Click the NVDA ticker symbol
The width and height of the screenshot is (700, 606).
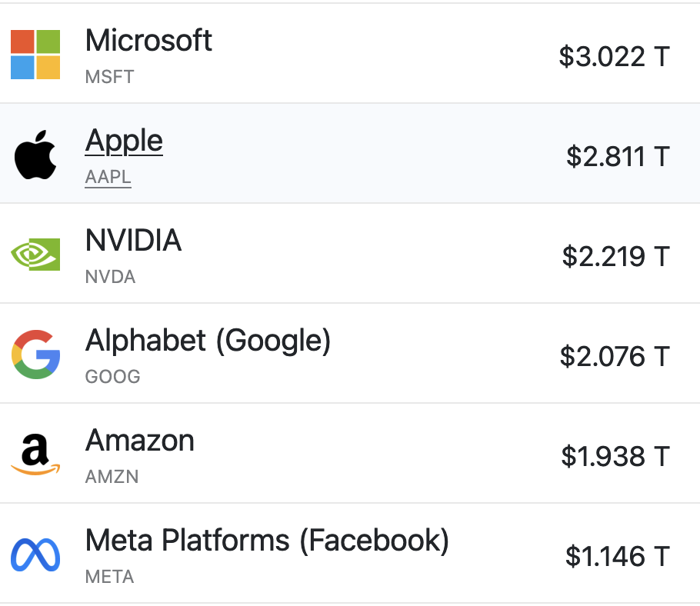[x=110, y=277]
